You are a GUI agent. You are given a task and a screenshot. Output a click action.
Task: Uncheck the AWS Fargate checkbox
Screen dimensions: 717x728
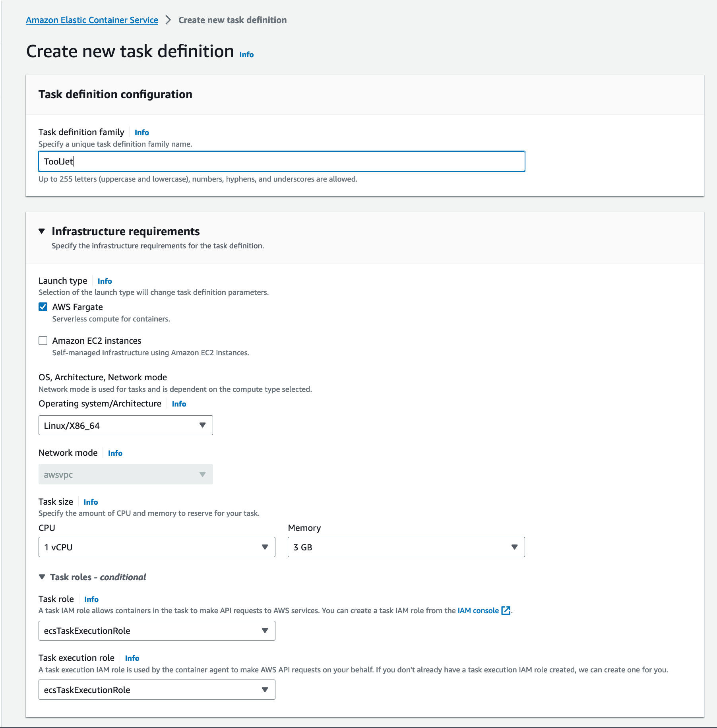pyautogui.click(x=43, y=307)
